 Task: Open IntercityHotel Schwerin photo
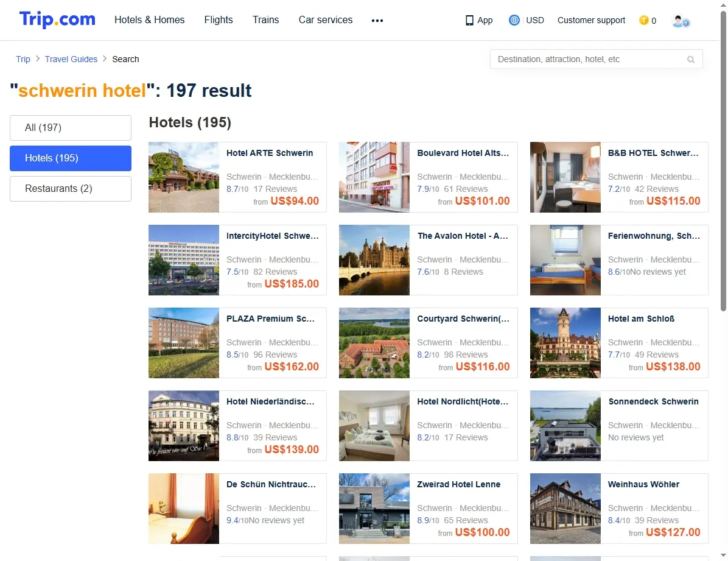click(184, 260)
